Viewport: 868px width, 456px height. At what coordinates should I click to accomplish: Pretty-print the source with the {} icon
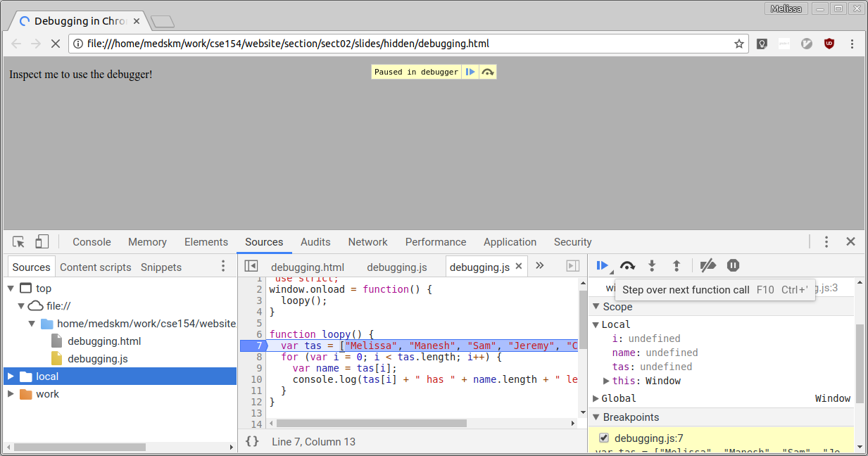[251, 441]
